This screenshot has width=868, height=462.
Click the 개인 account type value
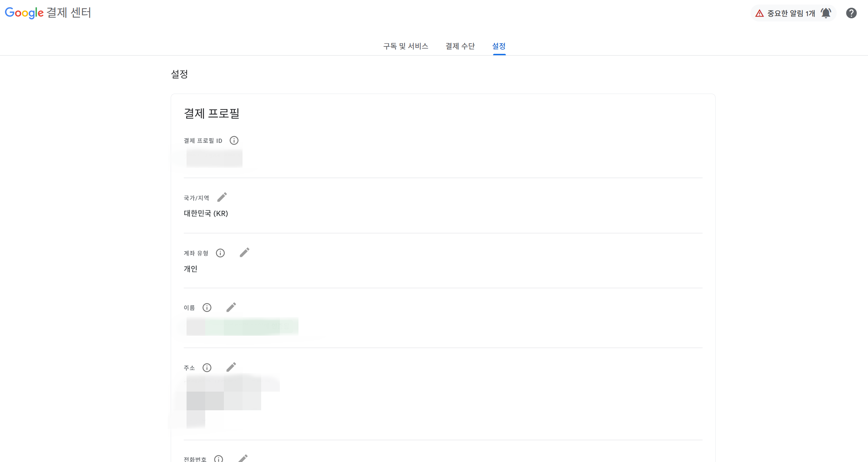tap(190, 269)
